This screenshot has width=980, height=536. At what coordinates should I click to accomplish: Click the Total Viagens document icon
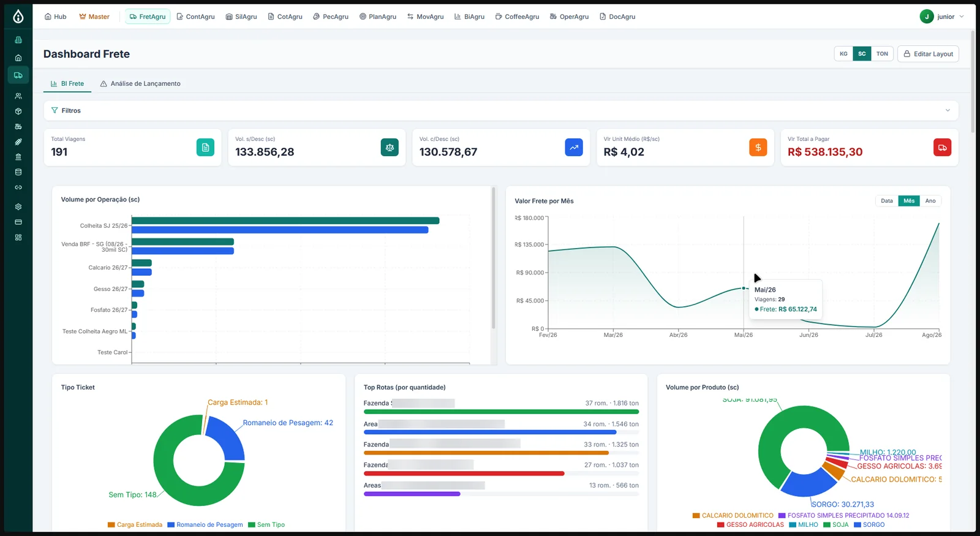tap(205, 147)
